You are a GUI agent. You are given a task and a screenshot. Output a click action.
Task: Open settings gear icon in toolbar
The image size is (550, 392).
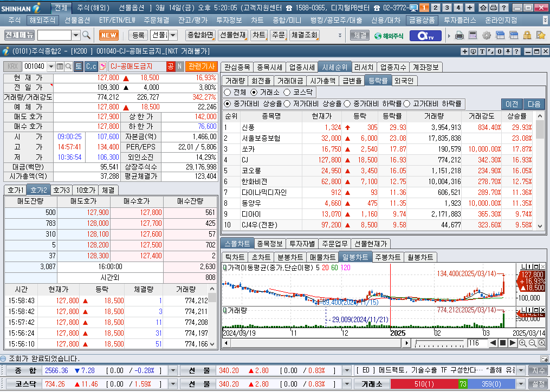point(487,35)
